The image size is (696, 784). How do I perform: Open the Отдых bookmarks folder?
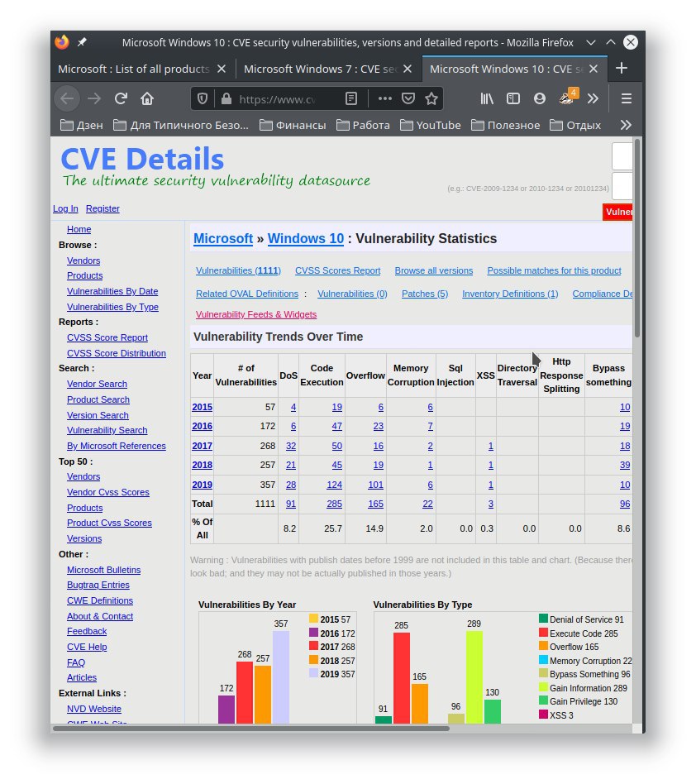pyautogui.click(x=575, y=125)
